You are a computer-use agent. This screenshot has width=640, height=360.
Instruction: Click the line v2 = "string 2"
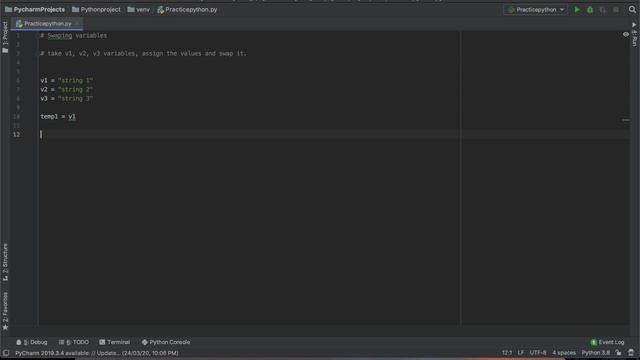[67, 89]
